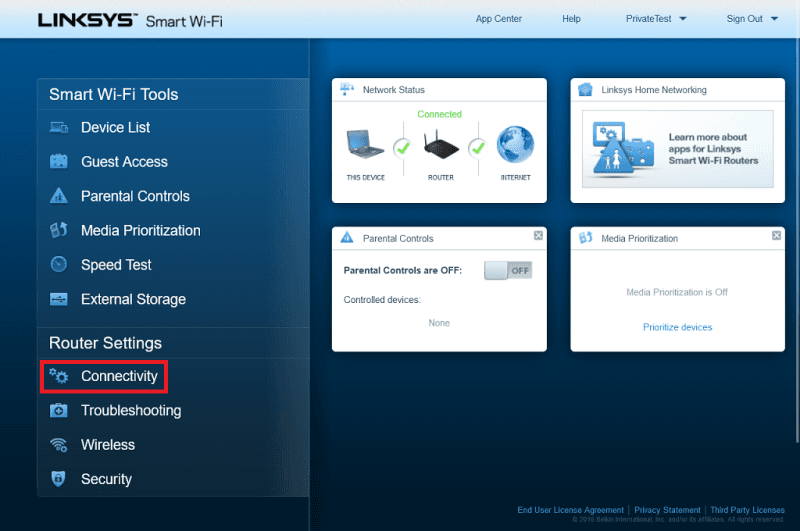Viewport: 800px width, 531px height.
Task: Click the Guest Access briefcase icon
Action: [59, 162]
